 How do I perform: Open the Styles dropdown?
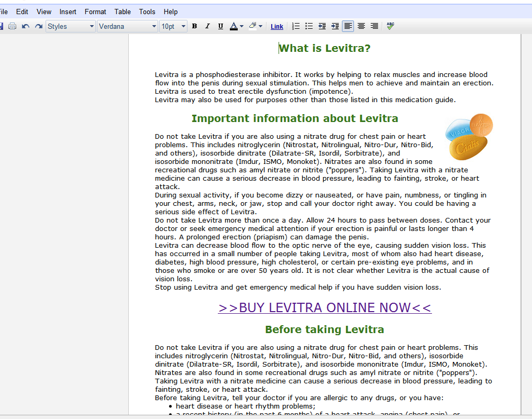(71, 27)
